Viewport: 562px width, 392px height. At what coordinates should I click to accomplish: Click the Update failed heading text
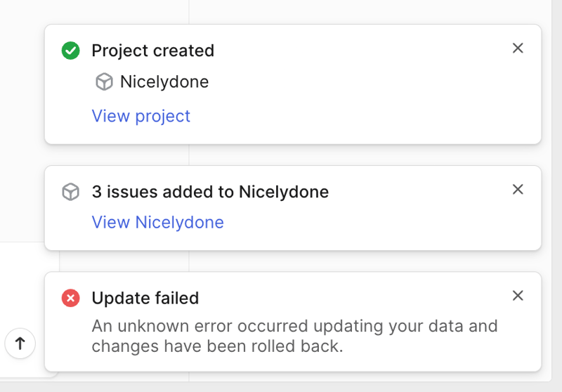[145, 299]
